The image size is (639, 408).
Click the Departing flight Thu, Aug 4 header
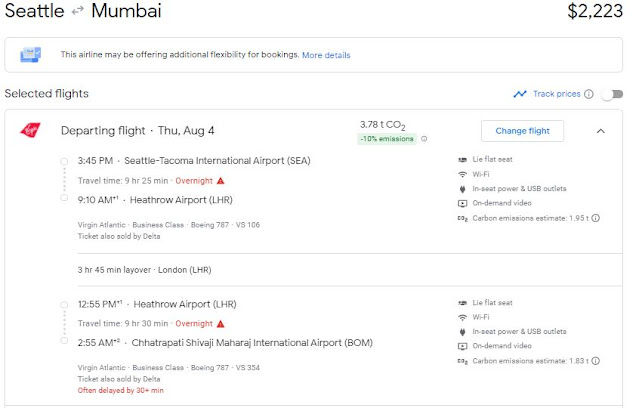click(x=137, y=131)
